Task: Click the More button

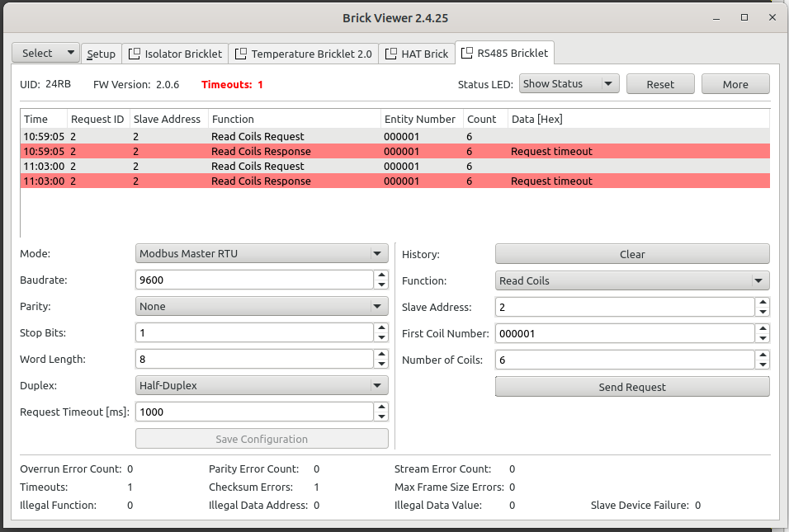Action: [x=735, y=84]
